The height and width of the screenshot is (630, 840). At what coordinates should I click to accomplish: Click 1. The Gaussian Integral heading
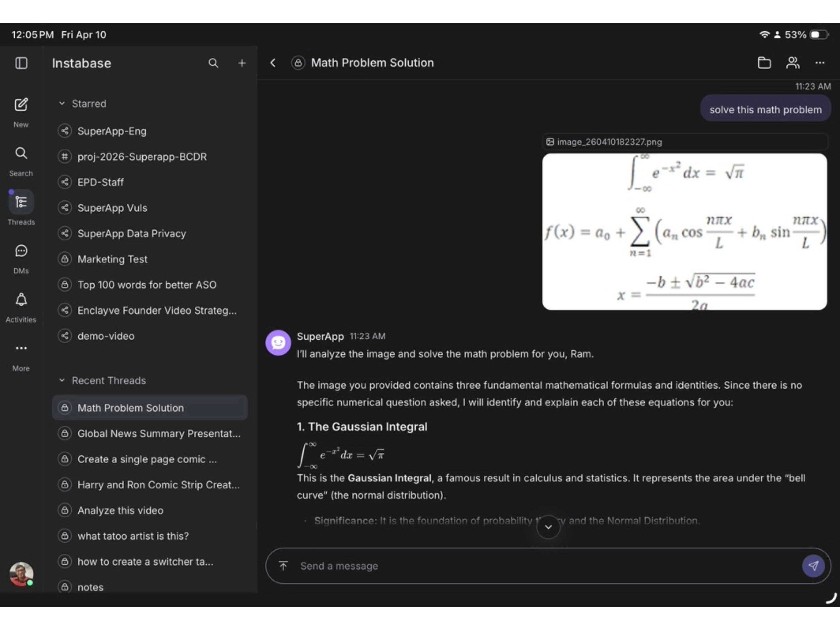click(362, 427)
